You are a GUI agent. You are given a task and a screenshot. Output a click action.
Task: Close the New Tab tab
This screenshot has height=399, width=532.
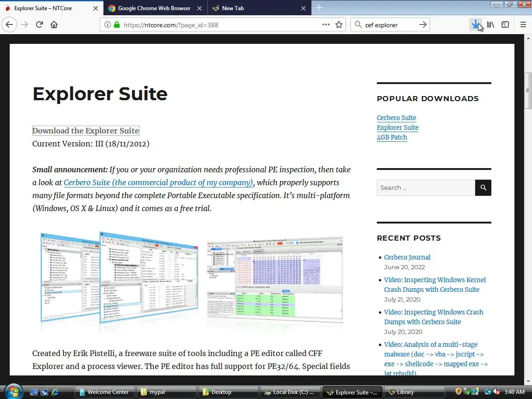tap(303, 8)
